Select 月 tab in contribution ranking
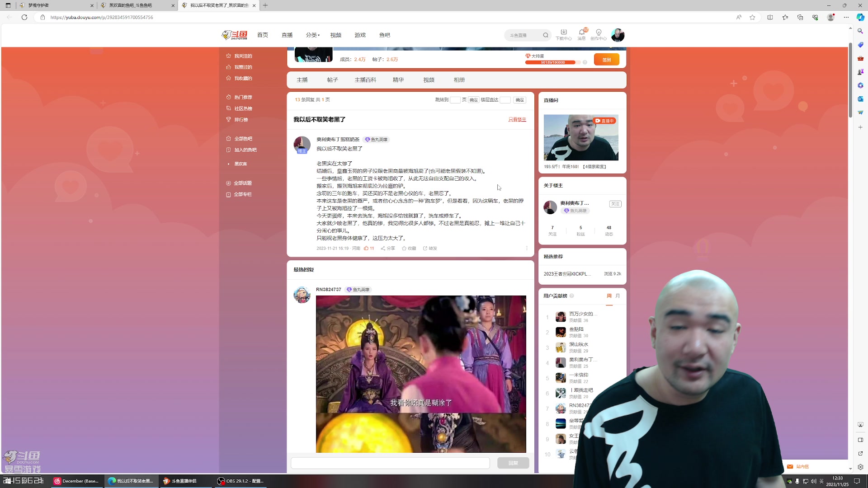The image size is (868, 488). 618,296
